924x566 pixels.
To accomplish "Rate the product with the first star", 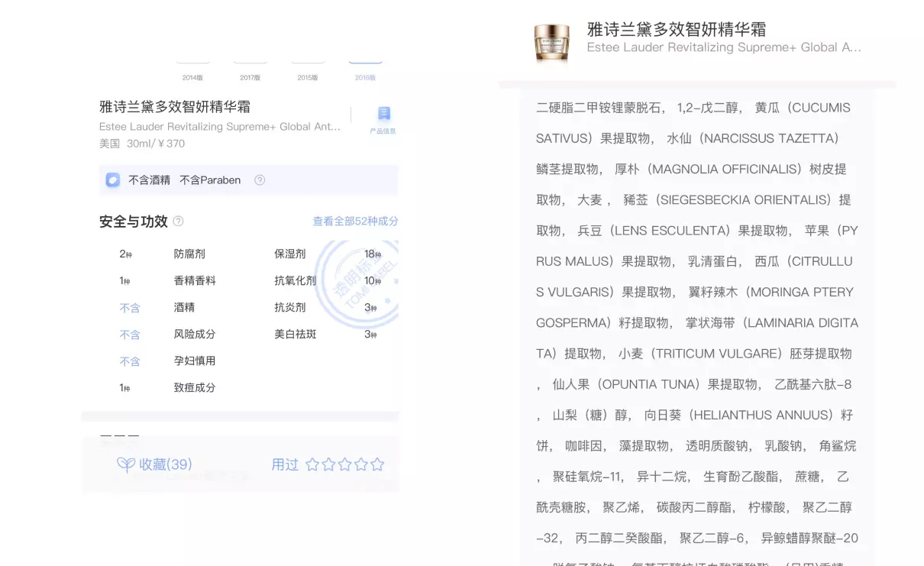I will 312,464.
